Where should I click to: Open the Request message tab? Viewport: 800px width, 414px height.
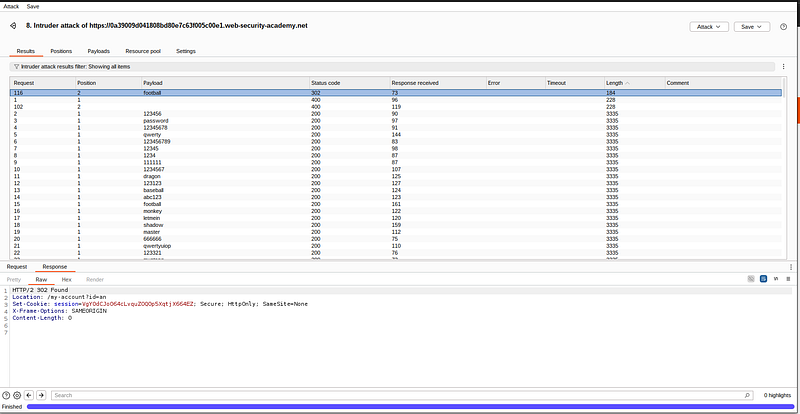(17, 266)
